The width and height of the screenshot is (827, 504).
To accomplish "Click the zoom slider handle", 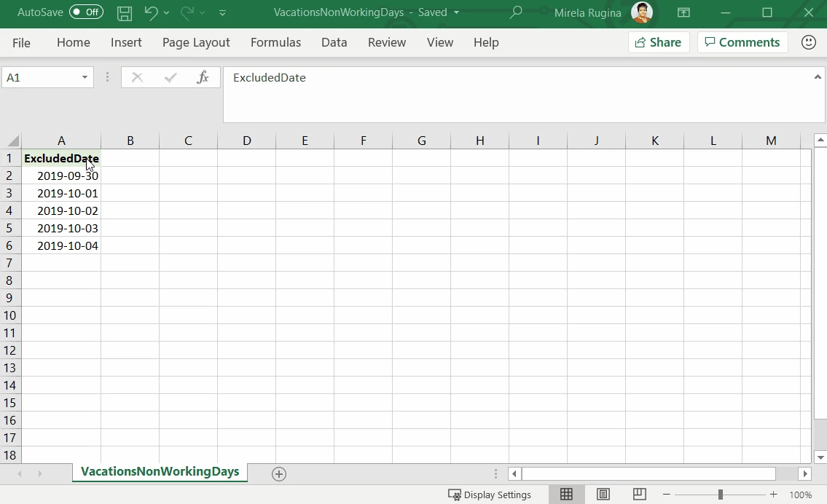I will coord(720,495).
